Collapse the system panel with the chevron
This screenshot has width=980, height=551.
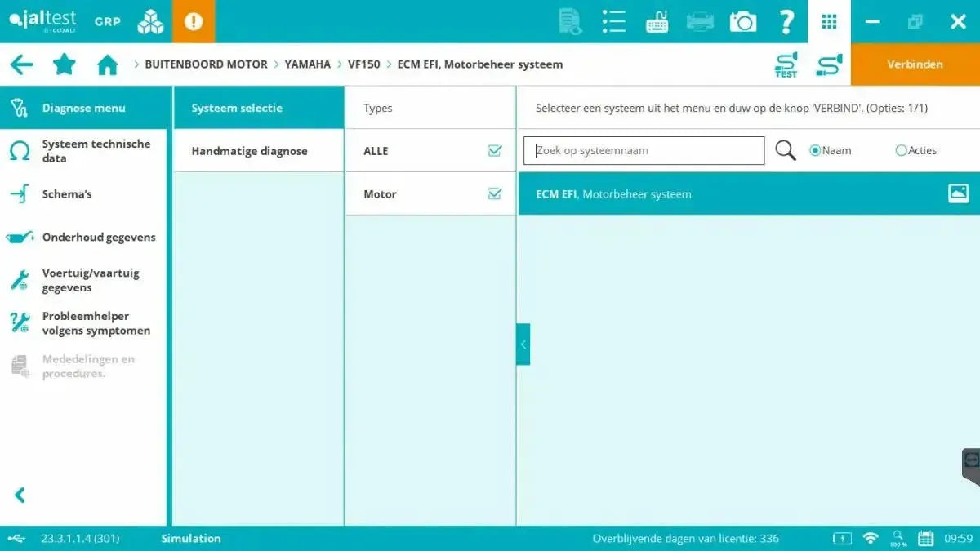tap(523, 344)
